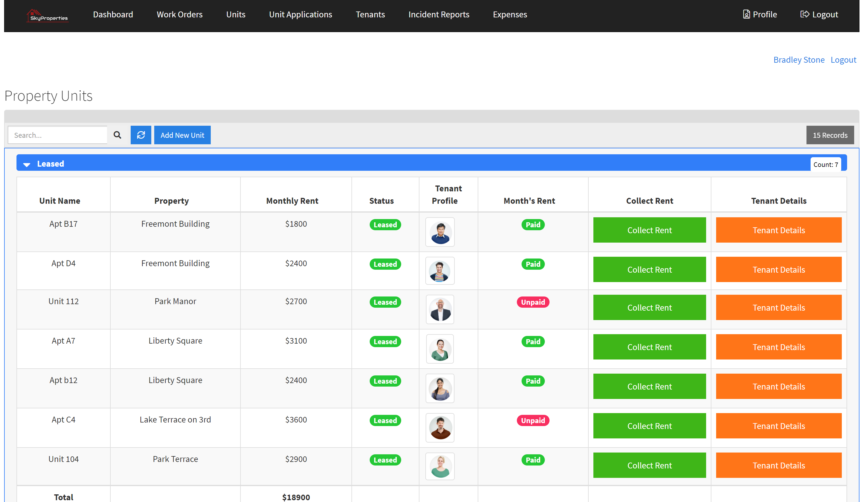The image size is (868, 502).
Task: Open the Units menu item
Action: 235,14
